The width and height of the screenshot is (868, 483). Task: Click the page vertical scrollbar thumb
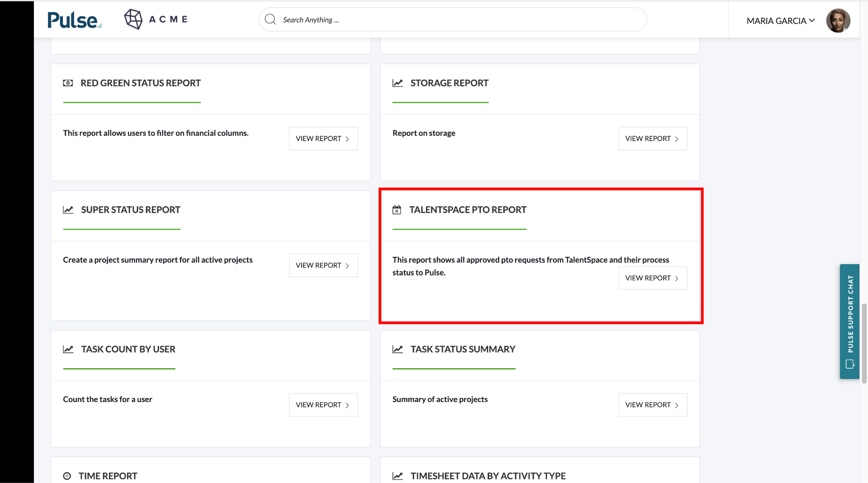(x=864, y=344)
